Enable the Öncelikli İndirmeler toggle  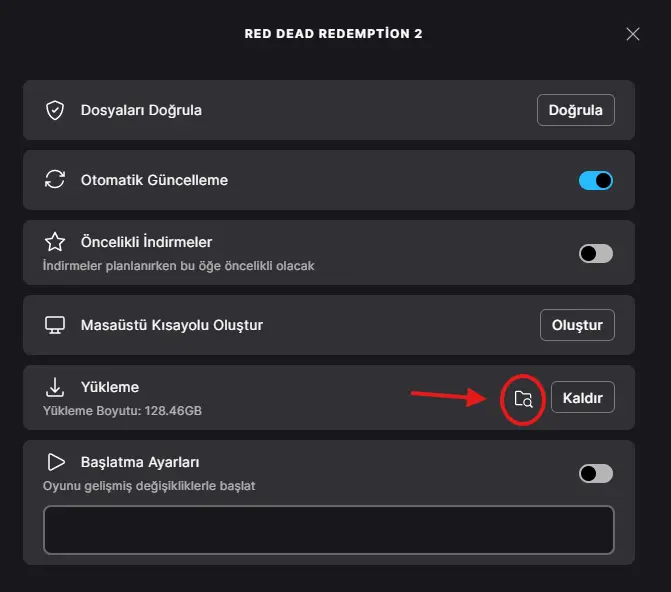(x=596, y=253)
